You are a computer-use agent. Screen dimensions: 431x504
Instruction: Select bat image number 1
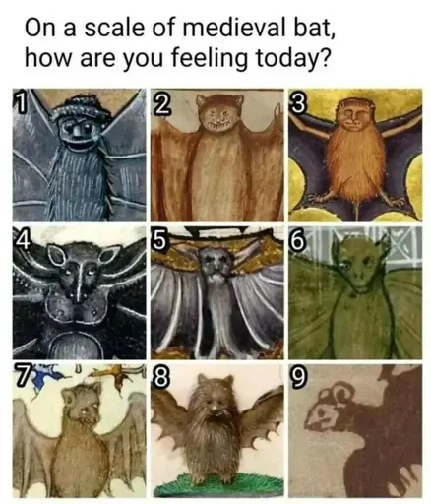[80, 155]
